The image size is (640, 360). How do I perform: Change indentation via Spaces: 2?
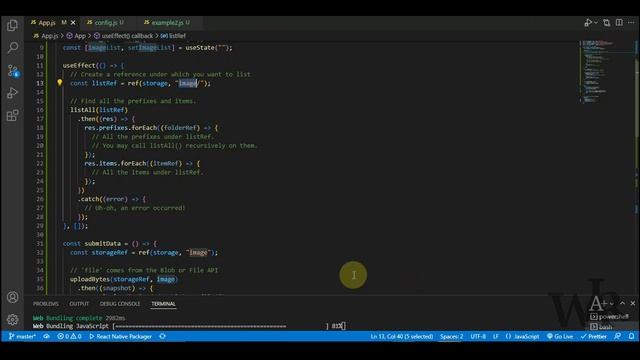point(451,336)
